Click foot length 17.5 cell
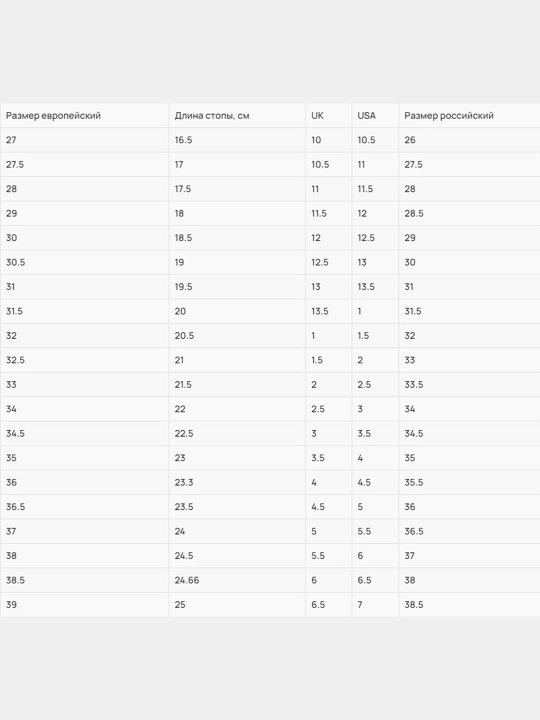The width and height of the screenshot is (540, 720). tap(237, 189)
